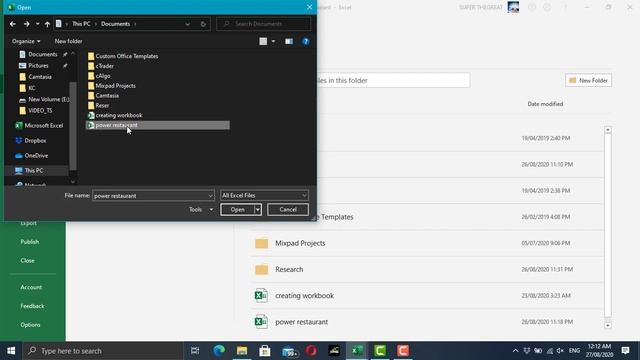640x360 pixels.
Task: Choose Close in Excel backstage menu
Action: [x=27, y=261]
